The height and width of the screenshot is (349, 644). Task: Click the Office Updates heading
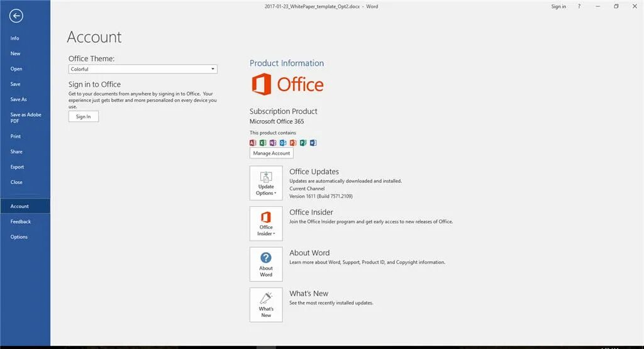[x=314, y=172]
